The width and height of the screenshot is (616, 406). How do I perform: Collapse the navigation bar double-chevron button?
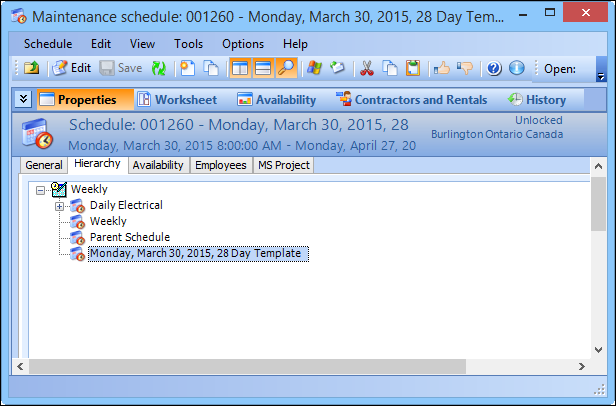pos(23,99)
